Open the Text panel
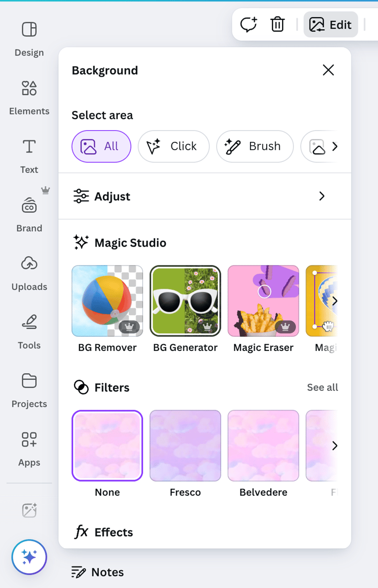 pos(29,154)
